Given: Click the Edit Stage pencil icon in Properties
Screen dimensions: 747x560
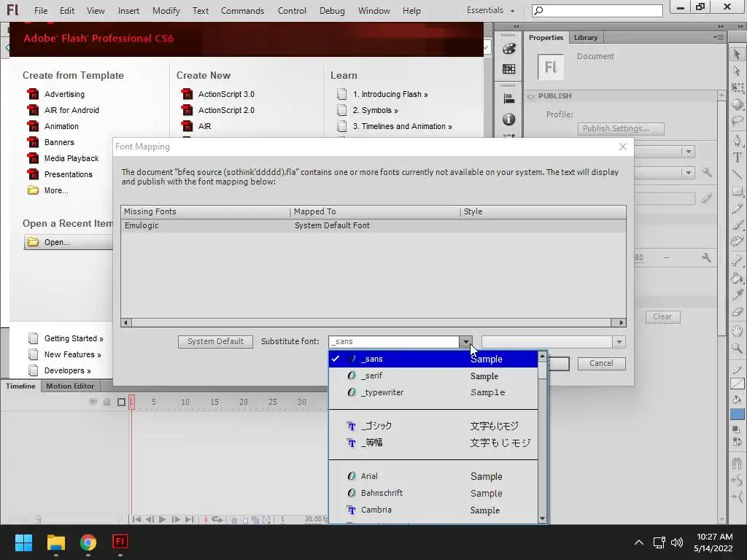Looking at the screenshot, I should point(706,198).
